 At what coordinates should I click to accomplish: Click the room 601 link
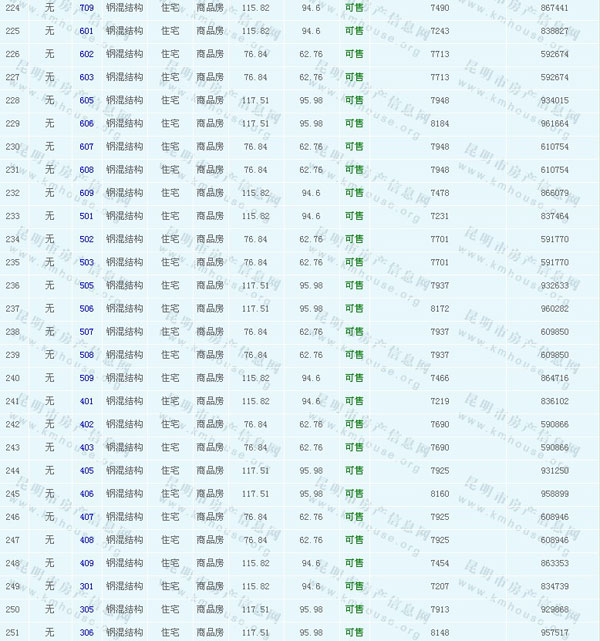coord(86,31)
